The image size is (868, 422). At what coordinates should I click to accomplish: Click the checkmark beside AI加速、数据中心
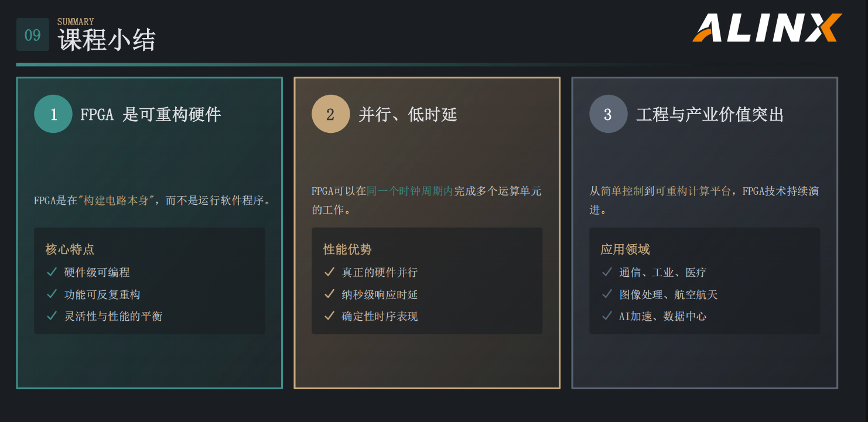point(607,316)
